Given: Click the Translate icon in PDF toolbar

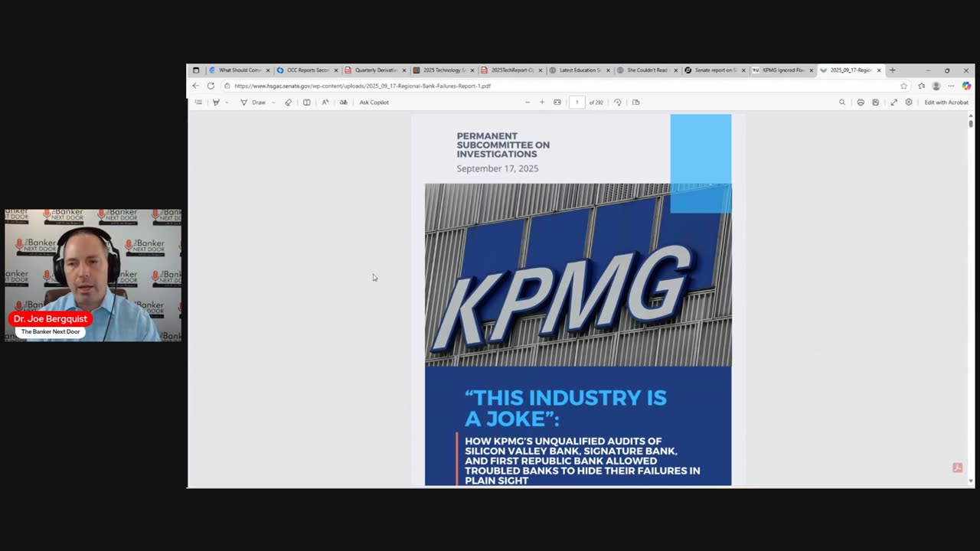Looking at the screenshot, I should coord(344,102).
